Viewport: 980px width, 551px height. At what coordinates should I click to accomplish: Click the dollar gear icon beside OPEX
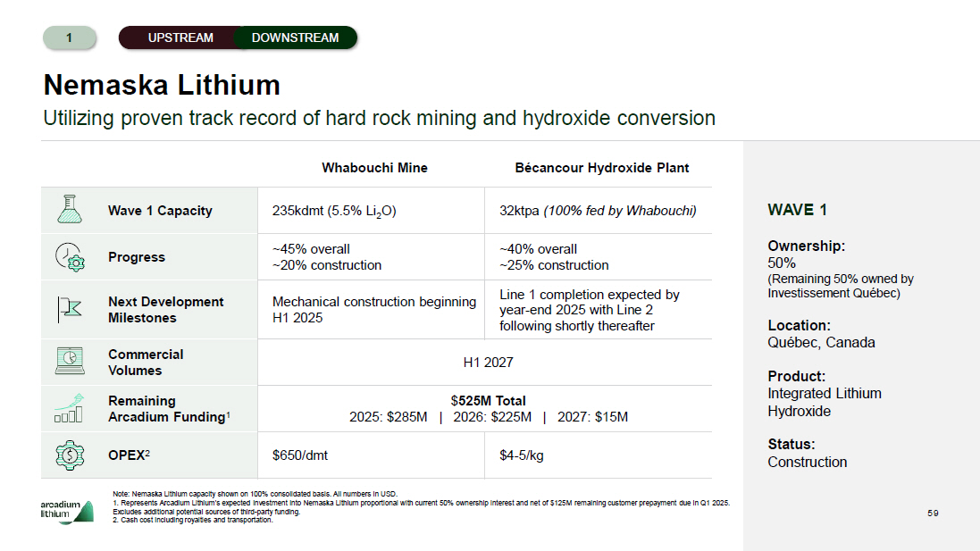click(x=69, y=455)
